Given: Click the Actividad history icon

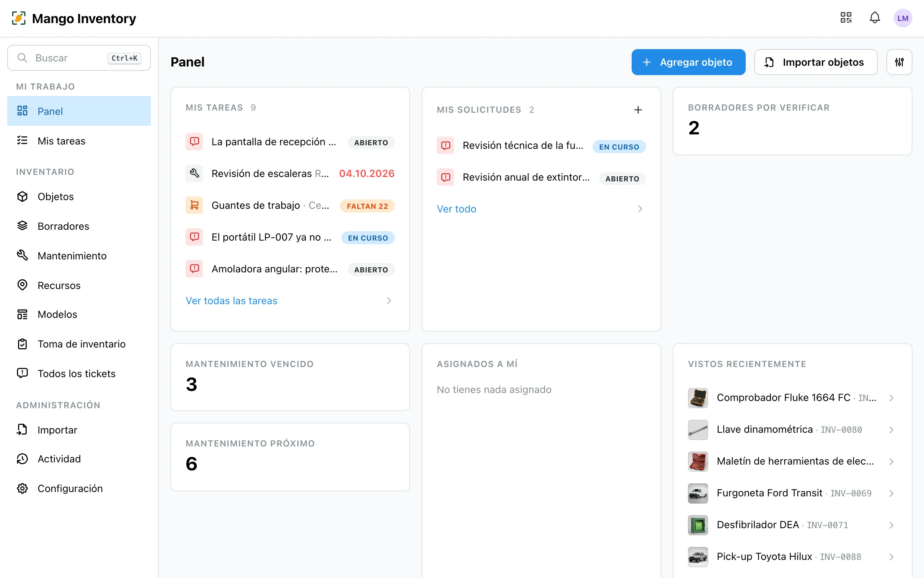Looking at the screenshot, I should pyautogui.click(x=22, y=459).
